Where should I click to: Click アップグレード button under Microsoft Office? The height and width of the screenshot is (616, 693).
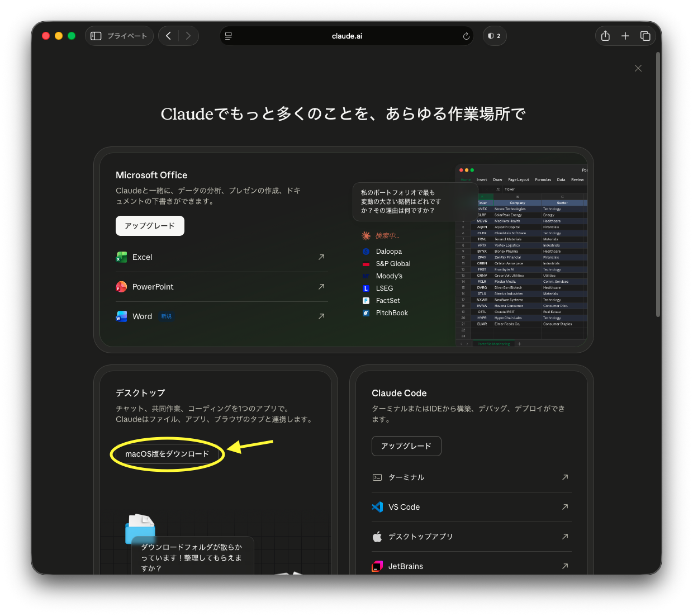(150, 226)
